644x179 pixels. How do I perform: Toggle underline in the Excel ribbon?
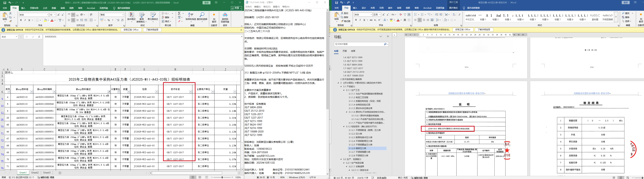[29, 20]
